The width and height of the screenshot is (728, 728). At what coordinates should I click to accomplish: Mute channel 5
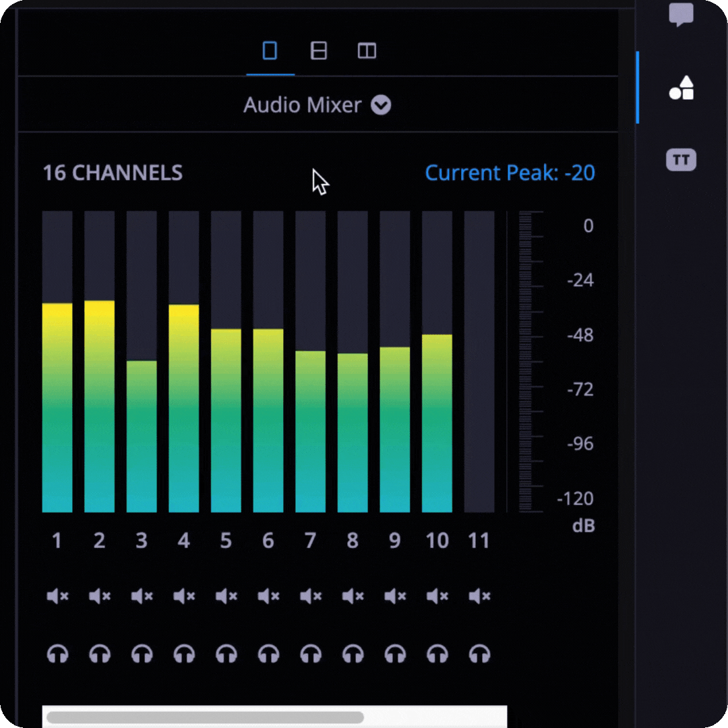click(x=226, y=596)
